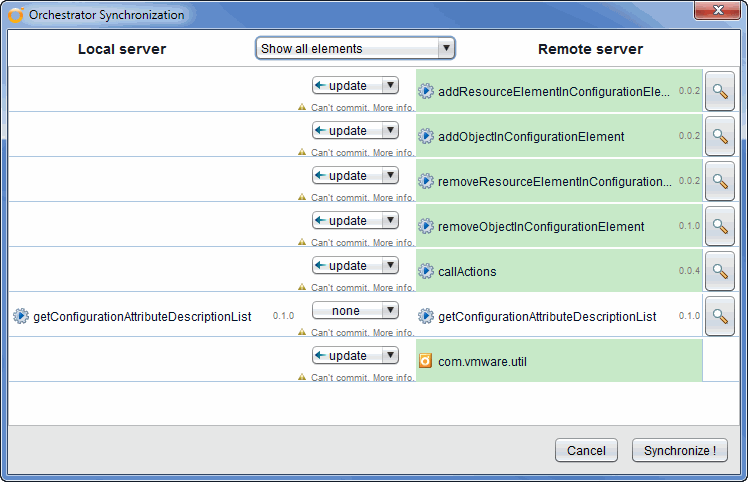
Task: Change the callActions row update action dropdown
Action: click(x=355, y=266)
